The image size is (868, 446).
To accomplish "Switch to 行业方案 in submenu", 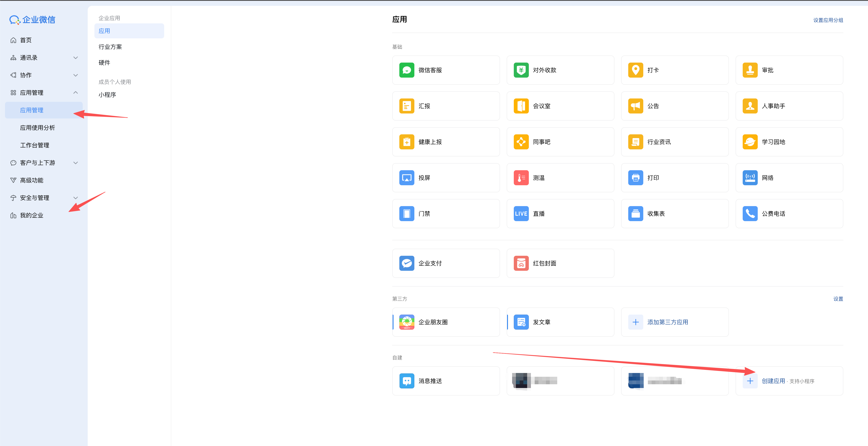I will pos(110,47).
